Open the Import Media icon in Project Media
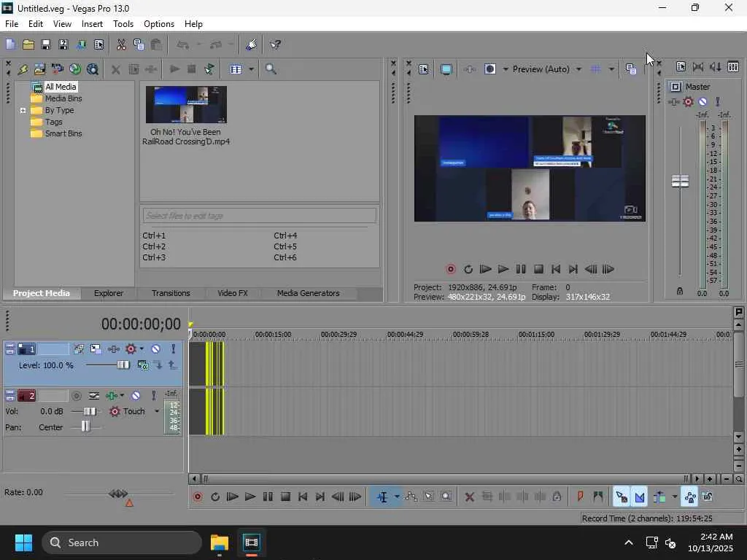The width and height of the screenshot is (747, 560). (39, 69)
